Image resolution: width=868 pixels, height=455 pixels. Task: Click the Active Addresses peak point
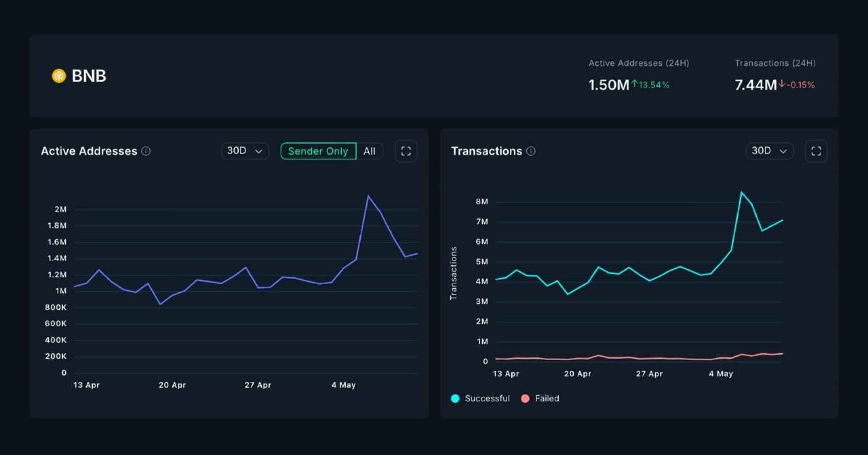tap(368, 196)
